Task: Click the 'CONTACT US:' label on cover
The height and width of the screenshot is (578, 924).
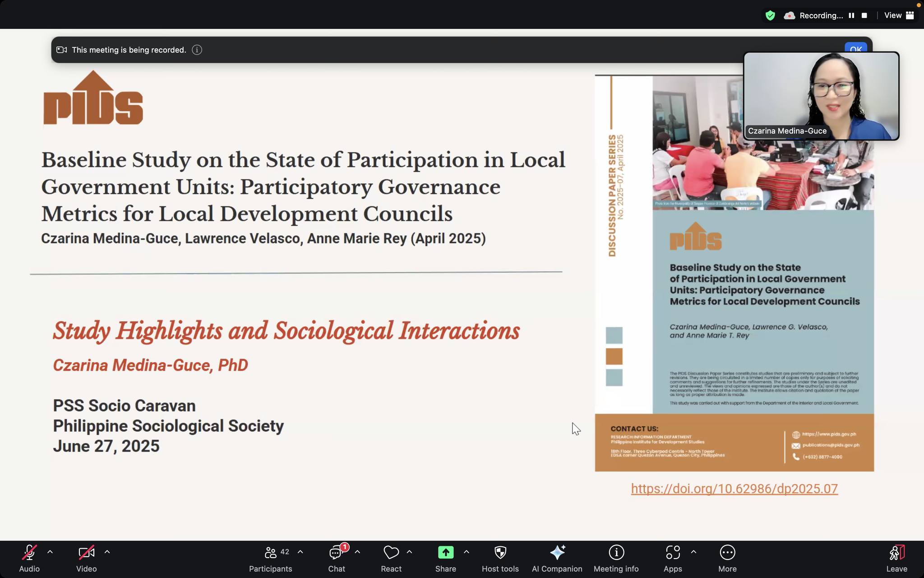Action: tap(634, 429)
